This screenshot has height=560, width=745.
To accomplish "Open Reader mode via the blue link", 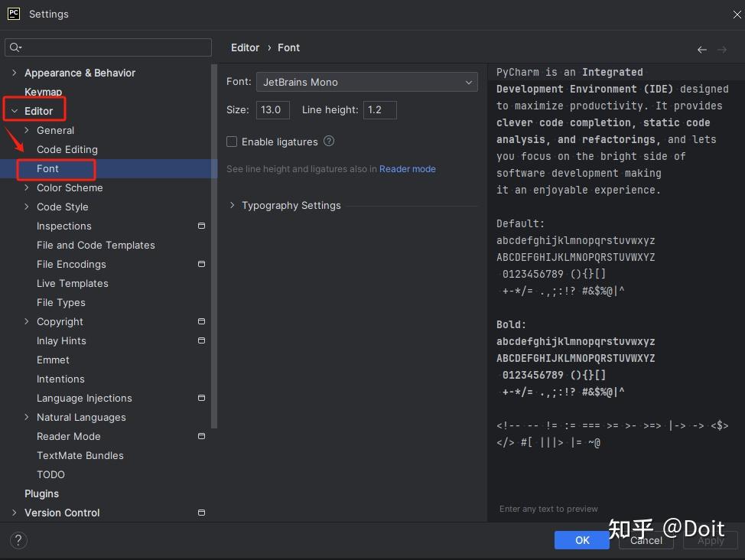I will pyautogui.click(x=407, y=169).
